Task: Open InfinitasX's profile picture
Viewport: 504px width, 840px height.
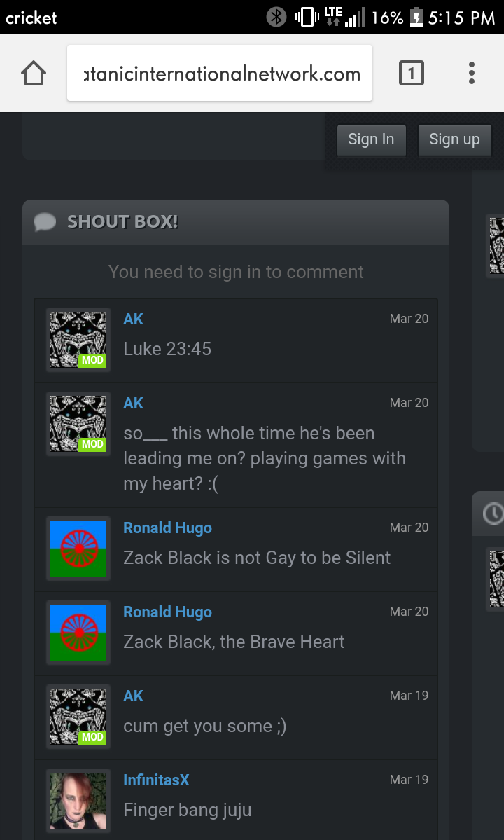Action: [x=78, y=801]
